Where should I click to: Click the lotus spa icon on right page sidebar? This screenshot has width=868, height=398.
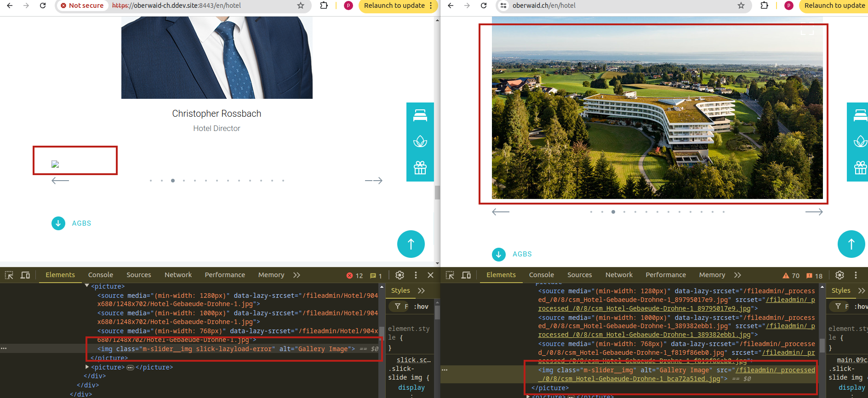click(x=861, y=142)
